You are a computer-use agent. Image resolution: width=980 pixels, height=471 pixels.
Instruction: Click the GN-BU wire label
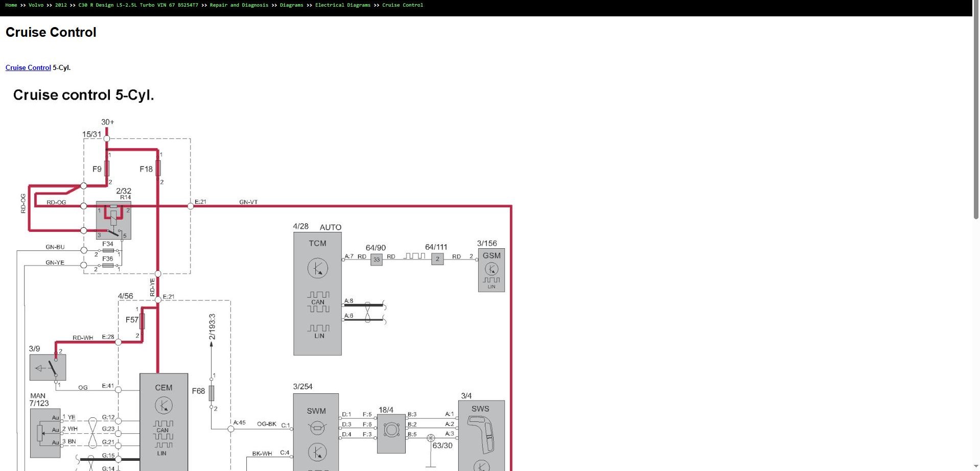[55, 247]
